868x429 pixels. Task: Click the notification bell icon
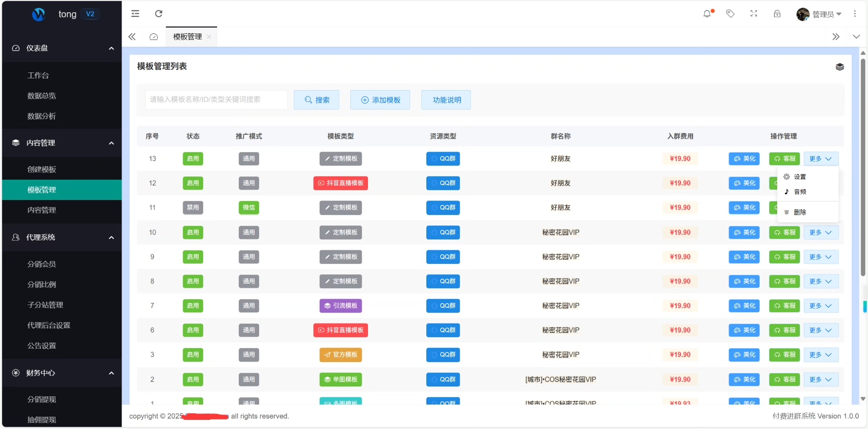tap(707, 14)
